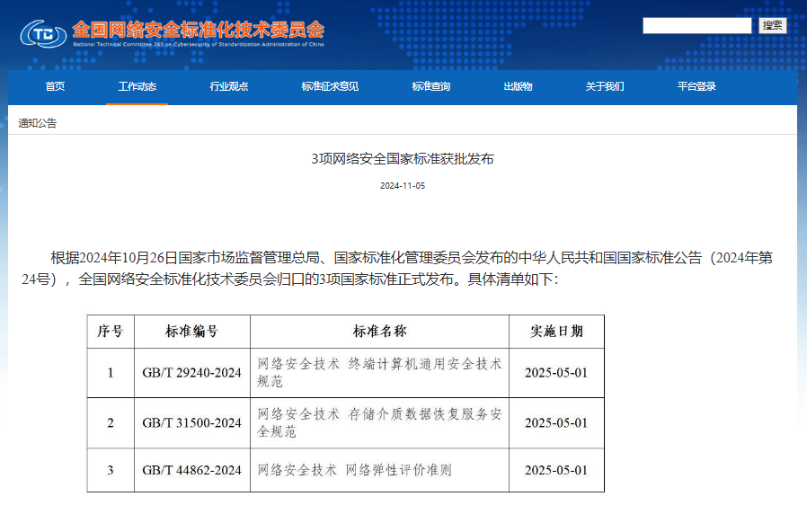The image size is (807, 532).
Task: Select the GB/T 44862-2024 table cell
Action: pyautogui.click(x=192, y=470)
